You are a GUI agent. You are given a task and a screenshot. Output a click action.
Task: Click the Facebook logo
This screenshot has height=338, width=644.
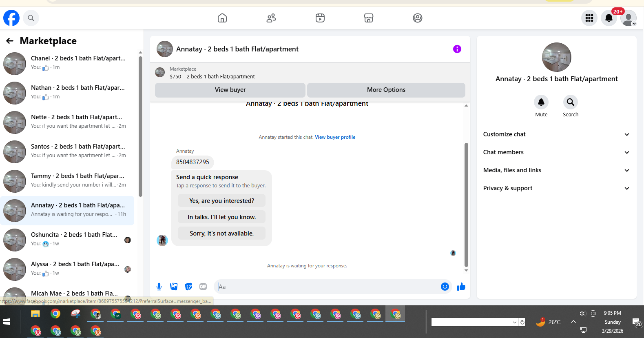point(11,18)
